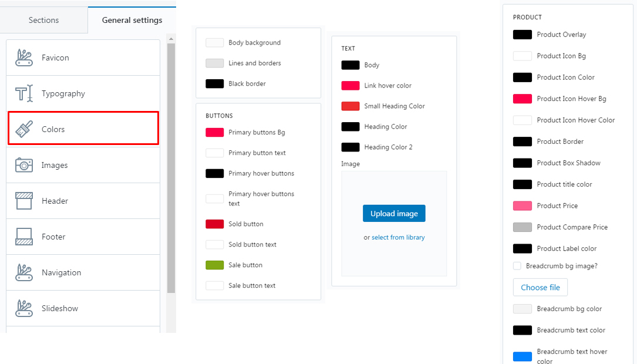The image size is (637, 364).
Task: Select the Colors paintbrush icon
Action: tap(24, 129)
